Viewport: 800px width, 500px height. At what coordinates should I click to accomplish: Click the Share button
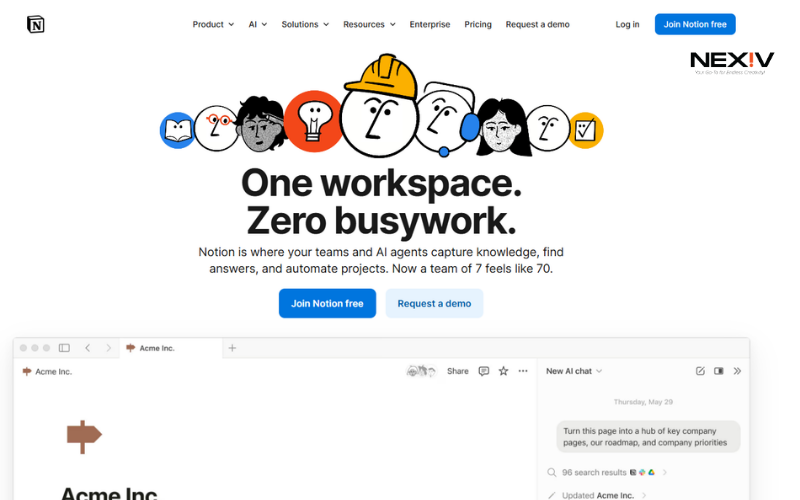point(458,371)
